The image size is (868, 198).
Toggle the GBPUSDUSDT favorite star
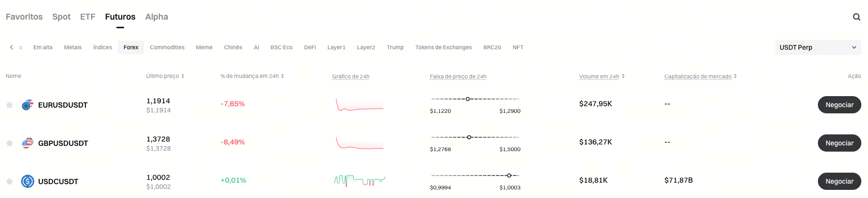click(x=10, y=143)
